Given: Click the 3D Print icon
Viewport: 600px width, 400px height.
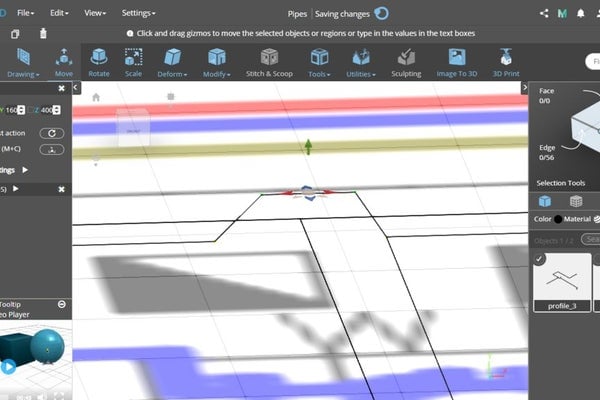Looking at the screenshot, I should click(x=506, y=61).
